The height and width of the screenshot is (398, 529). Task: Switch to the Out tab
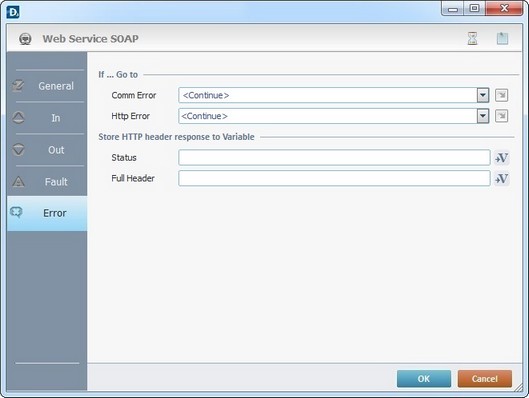tap(47, 150)
